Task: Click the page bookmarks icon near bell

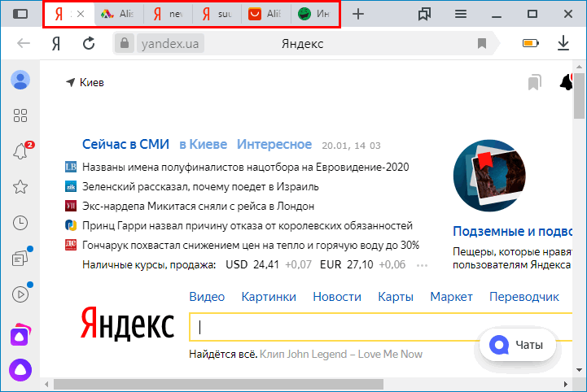Action: pos(535,82)
